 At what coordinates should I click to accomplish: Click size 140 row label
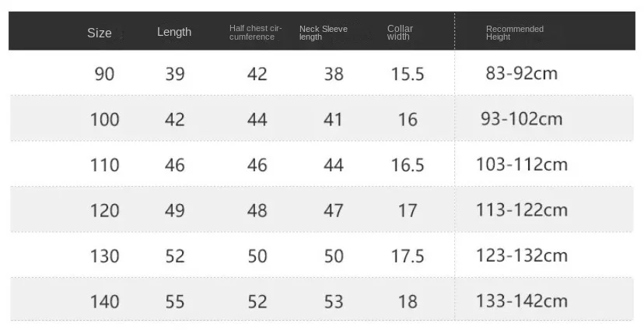point(104,301)
